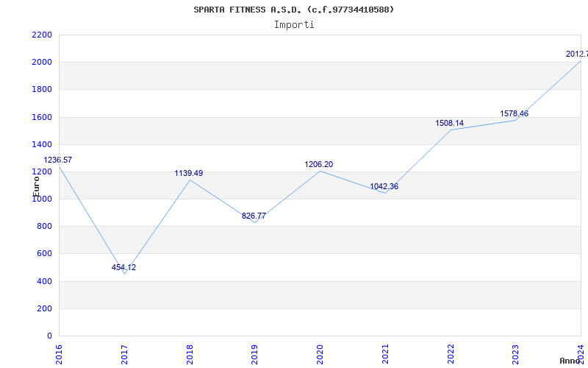Click the Euro y-axis title
Screen dimensions: 588x368
point(36,186)
